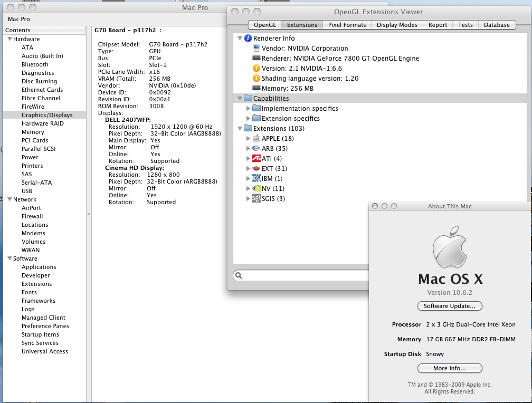The width and height of the screenshot is (532, 403).
Task: Click the More Info... button
Action: pyautogui.click(x=450, y=368)
